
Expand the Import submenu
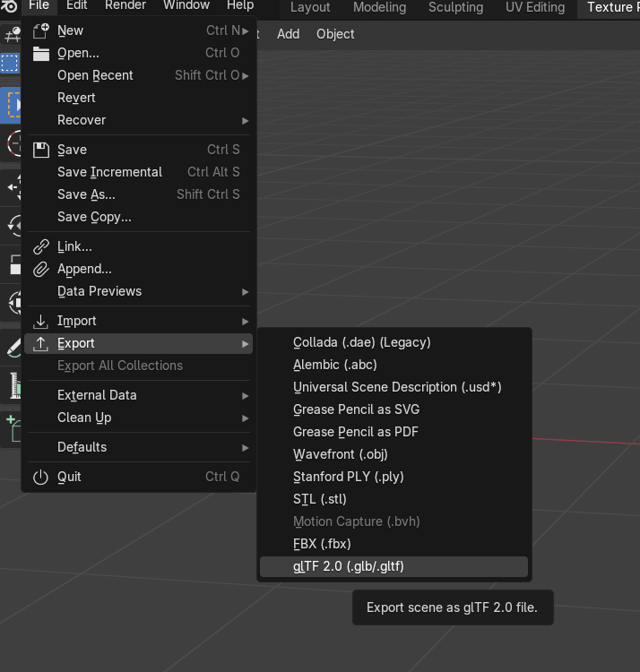pyautogui.click(x=138, y=321)
